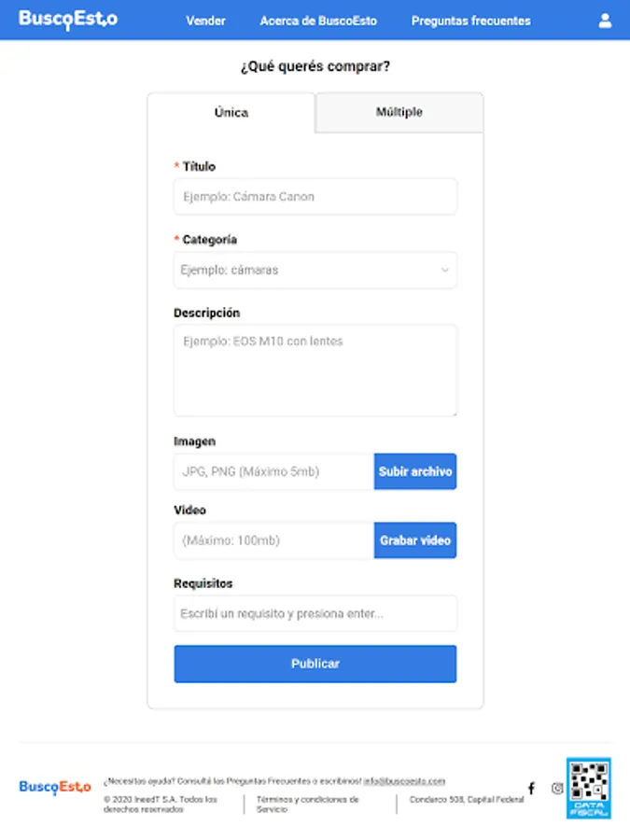Click the Data Fiscal QR code badge
Image resolution: width=630 pixels, height=840 pixels.
(589, 788)
